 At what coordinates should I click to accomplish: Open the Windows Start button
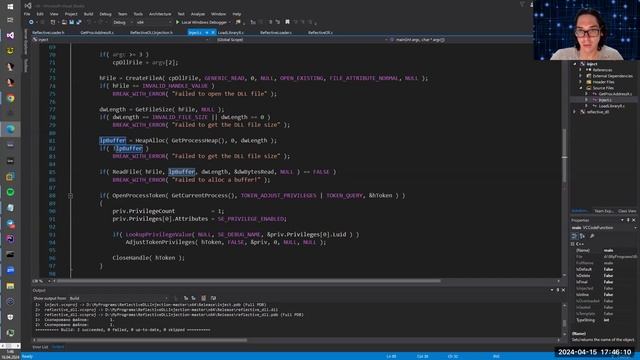pos(11,6)
